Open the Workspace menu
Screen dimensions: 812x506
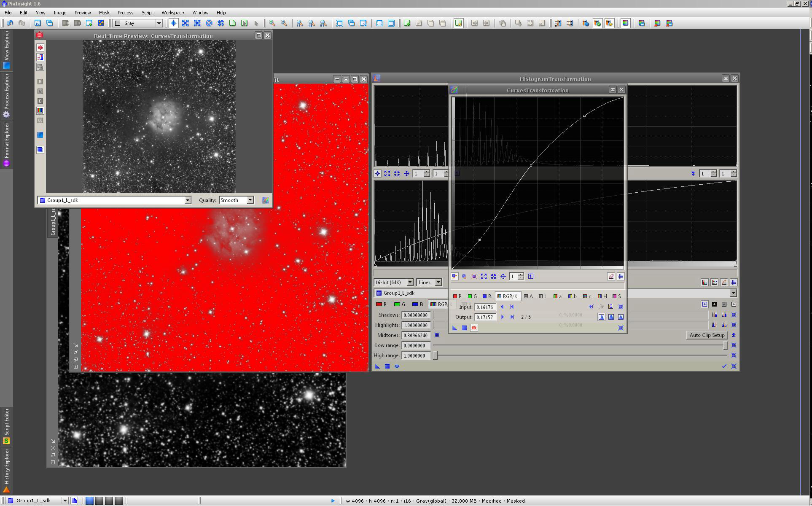click(x=172, y=13)
